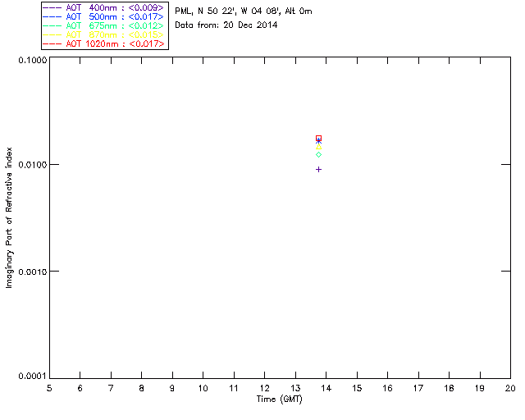Click the red square data marker
This screenshot has height=420, width=525.
coord(318,138)
